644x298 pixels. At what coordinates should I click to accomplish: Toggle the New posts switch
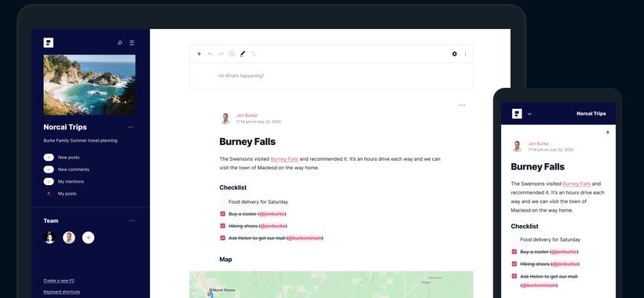tap(49, 158)
